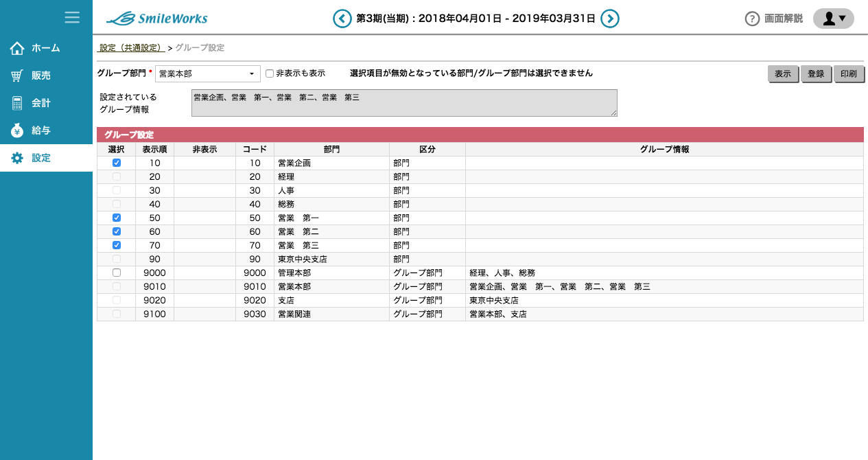Click the 選択 column header
Image resolution: width=868 pixels, height=460 pixels.
click(x=117, y=149)
